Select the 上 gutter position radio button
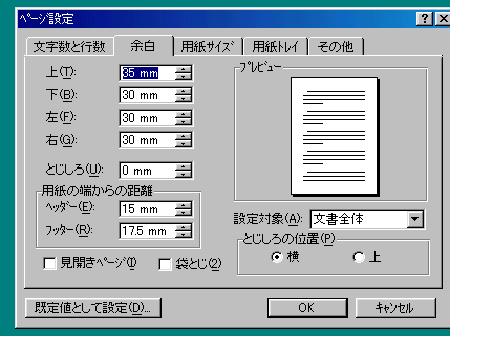 (359, 257)
